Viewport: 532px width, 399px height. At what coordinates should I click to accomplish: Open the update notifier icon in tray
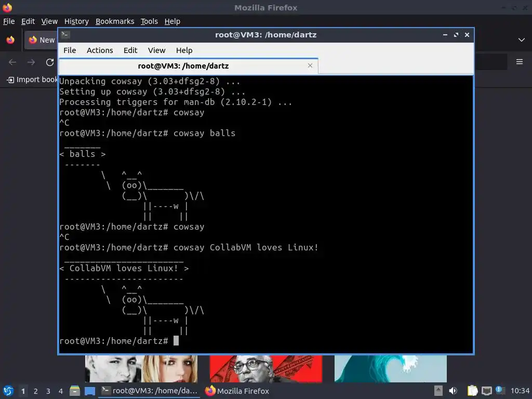[x=499, y=390]
